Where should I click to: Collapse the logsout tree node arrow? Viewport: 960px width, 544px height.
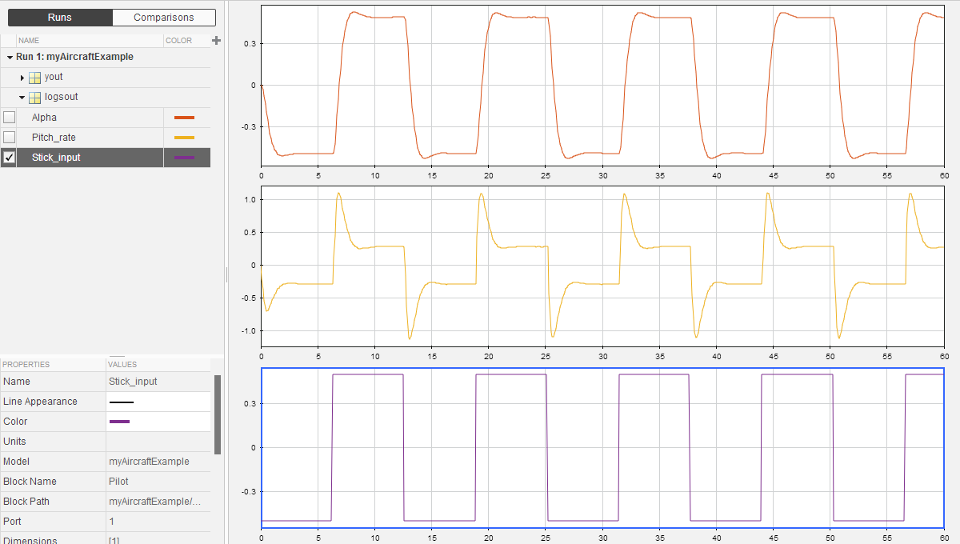22,97
